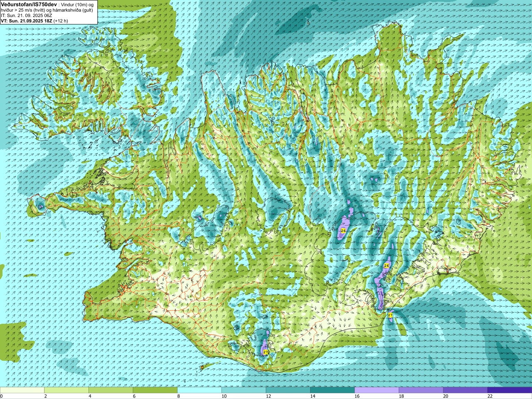Pick the turquoise 10–12 legend swatch
Viewport: 532px width, 399px height.
point(244,390)
